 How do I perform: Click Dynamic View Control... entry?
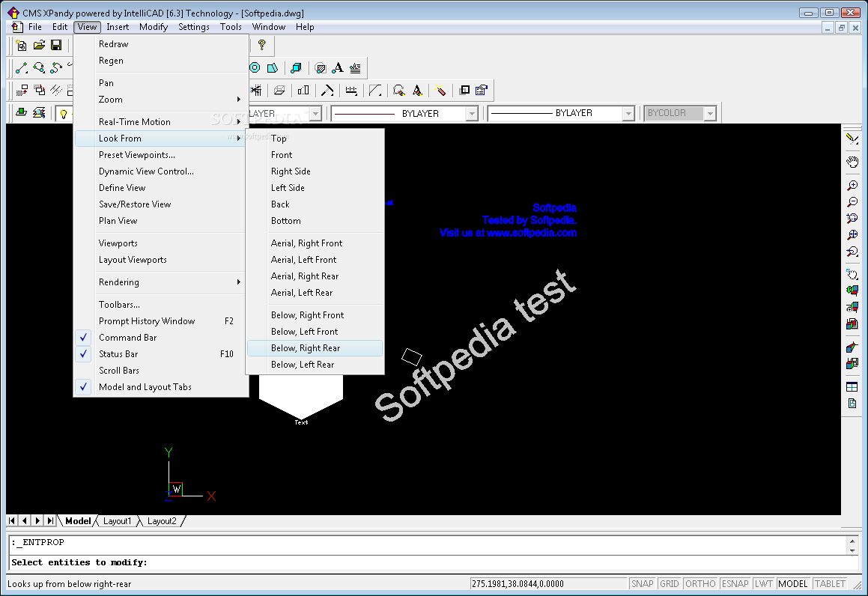160,171
